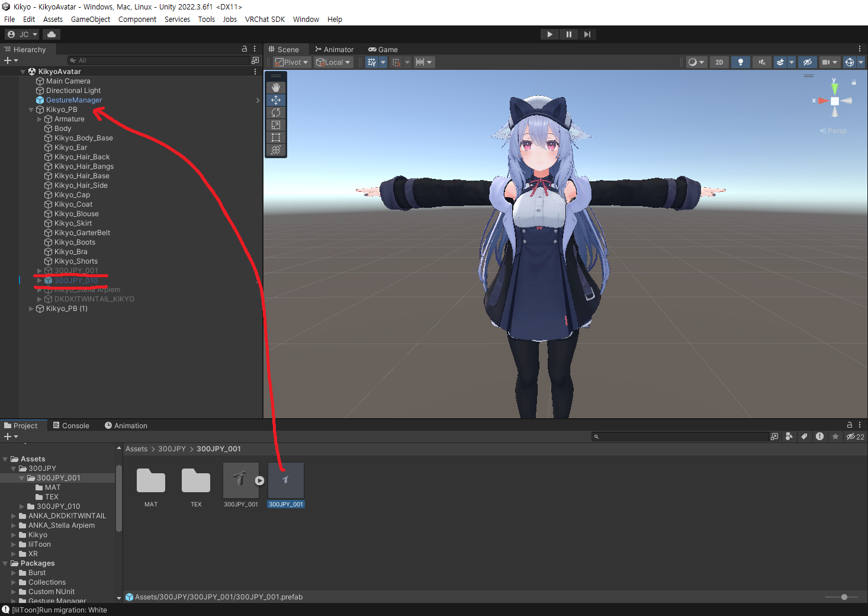Screen dimensions: 868x616
Task: Open the GameObject menu
Action: [91, 20]
